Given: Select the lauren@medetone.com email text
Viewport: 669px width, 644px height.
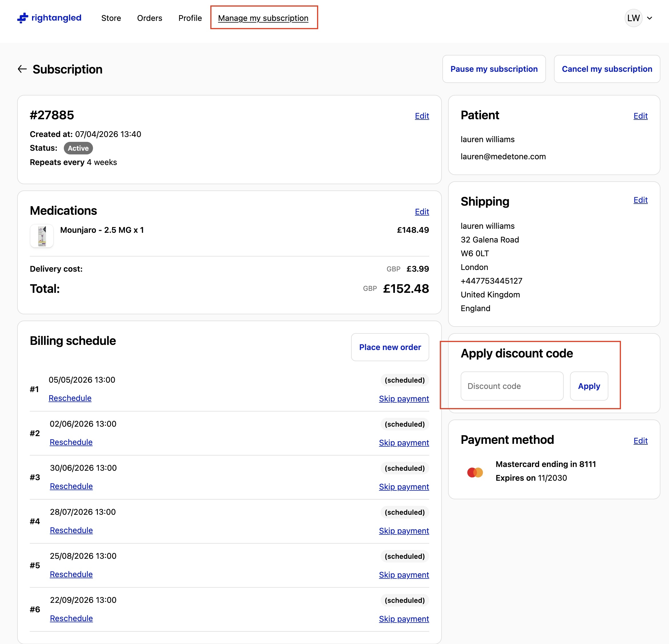Looking at the screenshot, I should [x=503, y=156].
